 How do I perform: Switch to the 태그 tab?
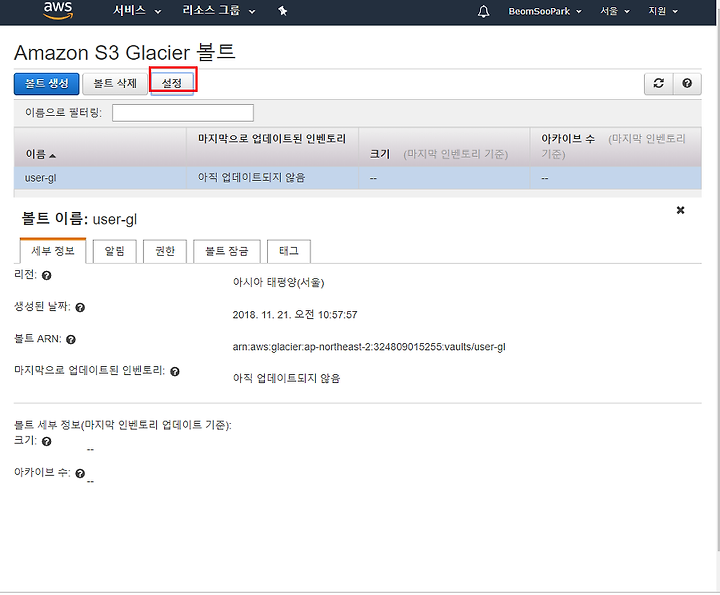pyautogui.click(x=289, y=251)
